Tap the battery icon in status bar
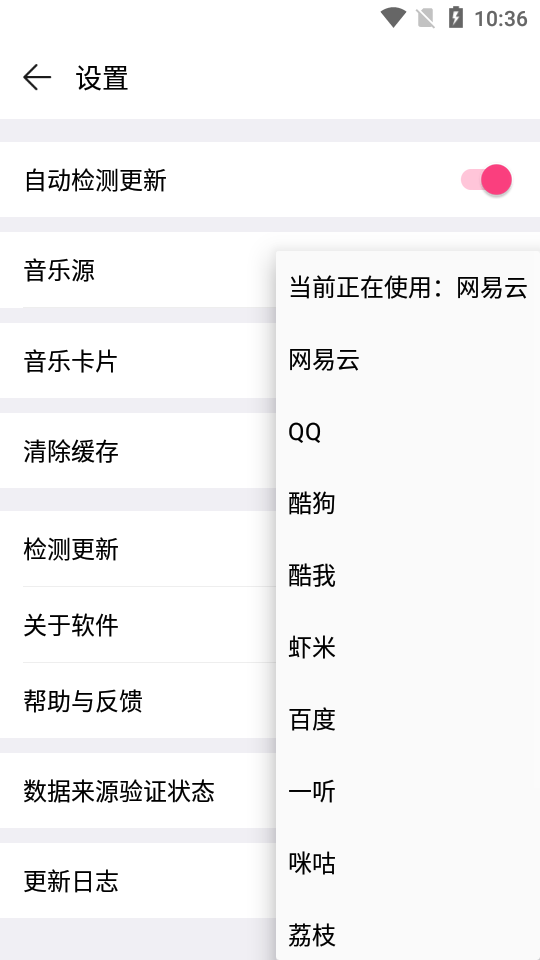Viewport: 540px width, 960px height. coord(456,18)
